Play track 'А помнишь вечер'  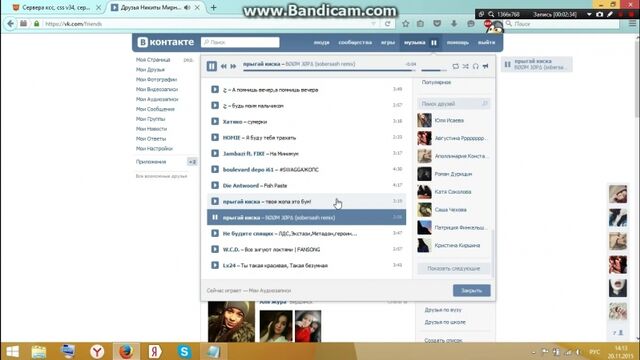pos(215,89)
